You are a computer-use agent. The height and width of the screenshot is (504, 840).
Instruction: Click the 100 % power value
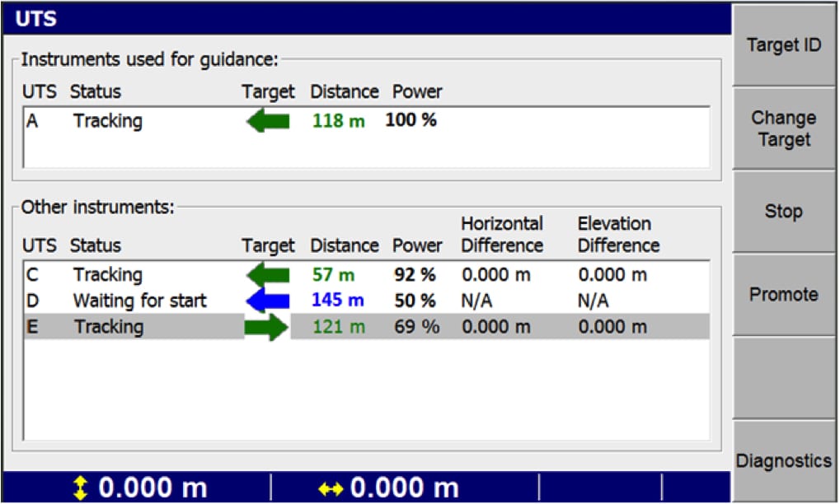[411, 120]
